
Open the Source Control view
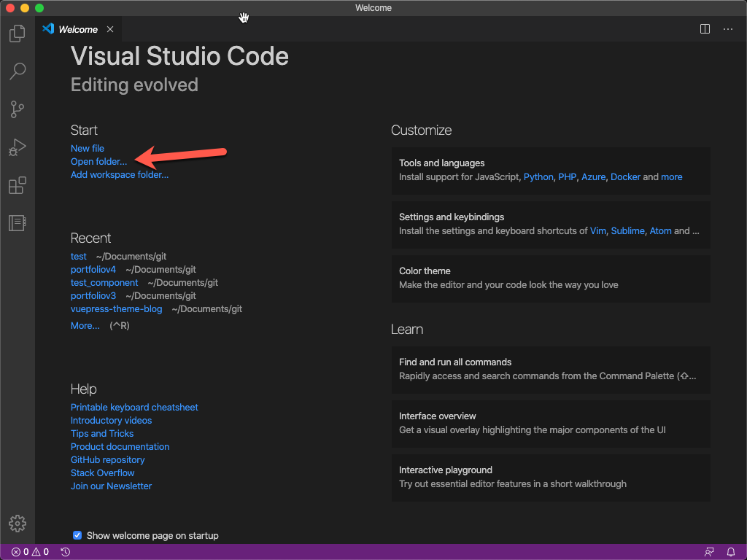(x=18, y=109)
